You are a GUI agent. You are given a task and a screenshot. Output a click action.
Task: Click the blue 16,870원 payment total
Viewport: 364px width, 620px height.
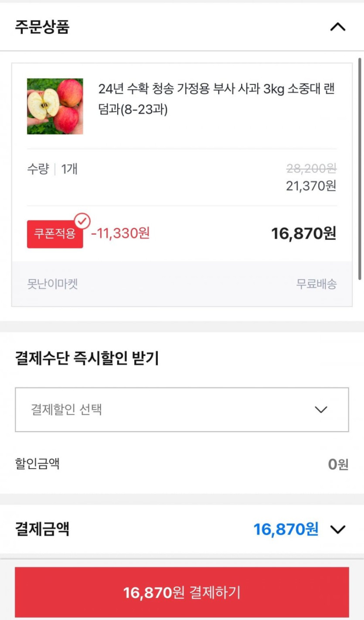point(286,529)
